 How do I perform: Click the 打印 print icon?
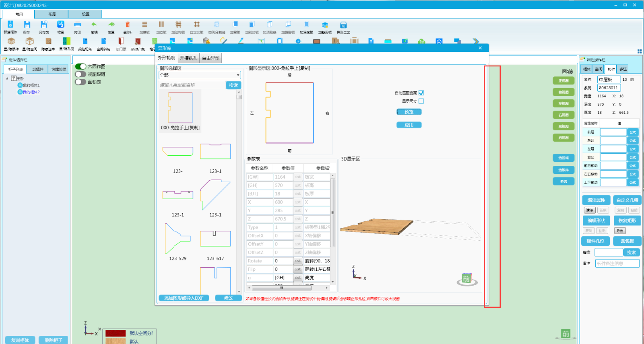pos(77,25)
